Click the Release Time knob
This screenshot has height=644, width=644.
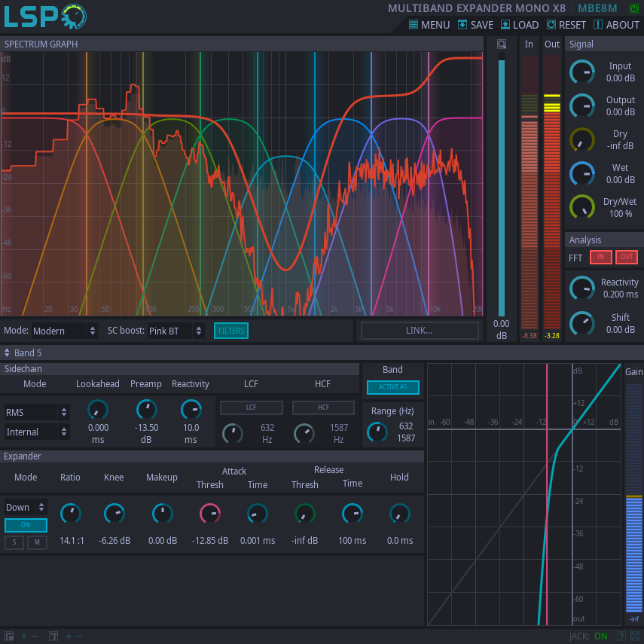(x=353, y=514)
